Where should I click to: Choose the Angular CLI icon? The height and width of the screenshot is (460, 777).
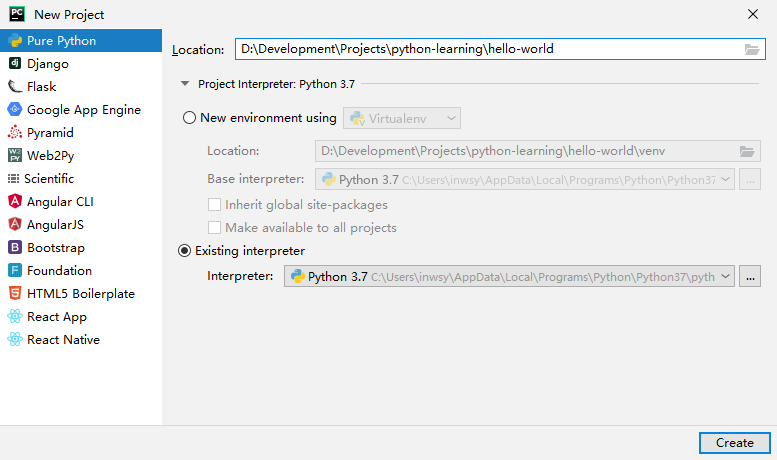15,201
